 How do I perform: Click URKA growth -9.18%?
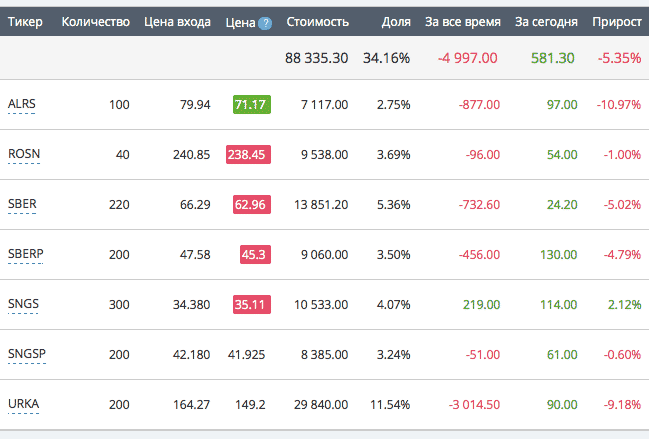622,405
